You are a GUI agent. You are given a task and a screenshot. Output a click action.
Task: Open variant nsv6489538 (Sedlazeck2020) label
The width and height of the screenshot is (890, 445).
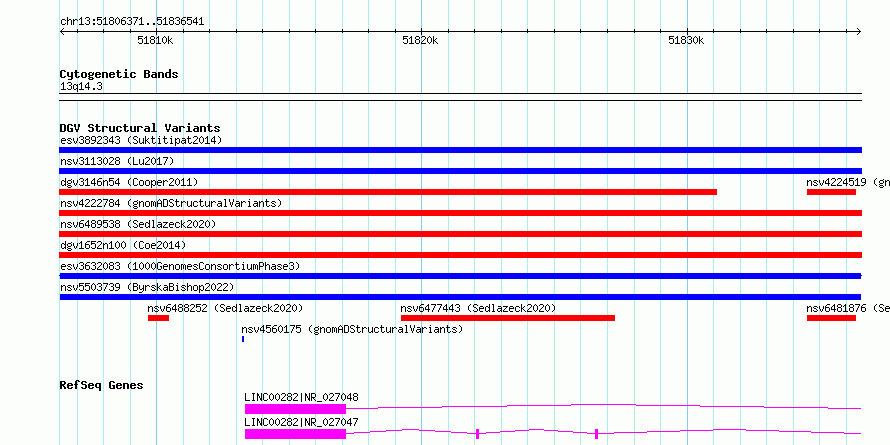coord(138,224)
